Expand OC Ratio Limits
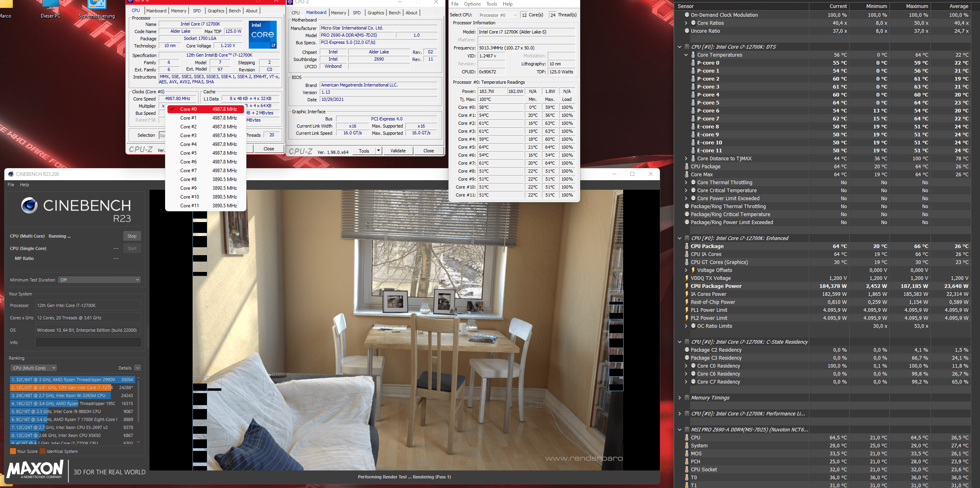 pyautogui.click(x=686, y=326)
